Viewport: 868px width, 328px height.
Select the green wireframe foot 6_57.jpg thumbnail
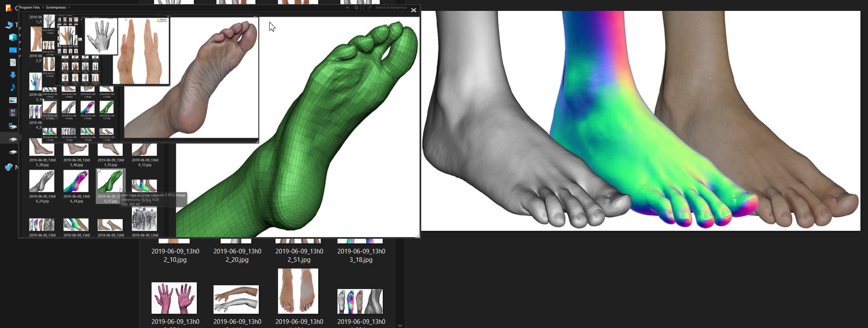(110, 182)
